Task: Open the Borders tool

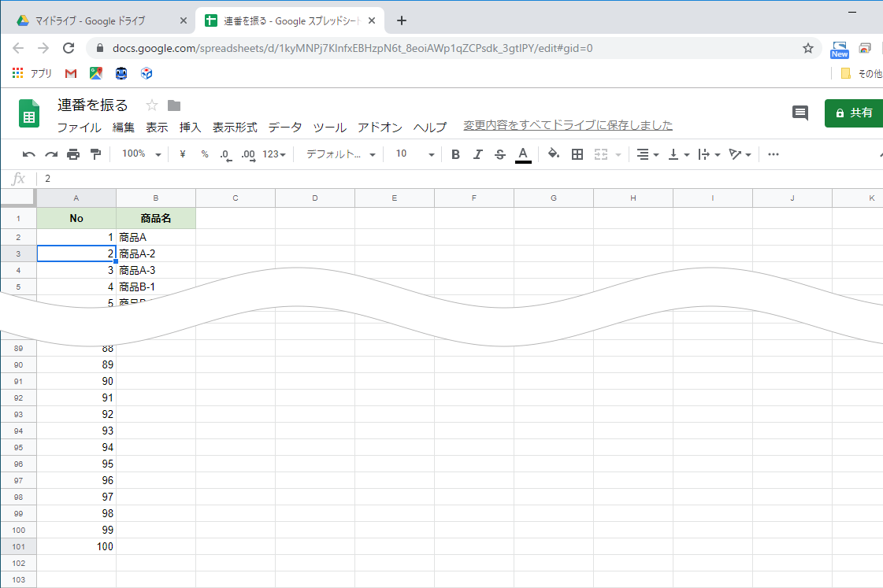Action: click(x=577, y=154)
